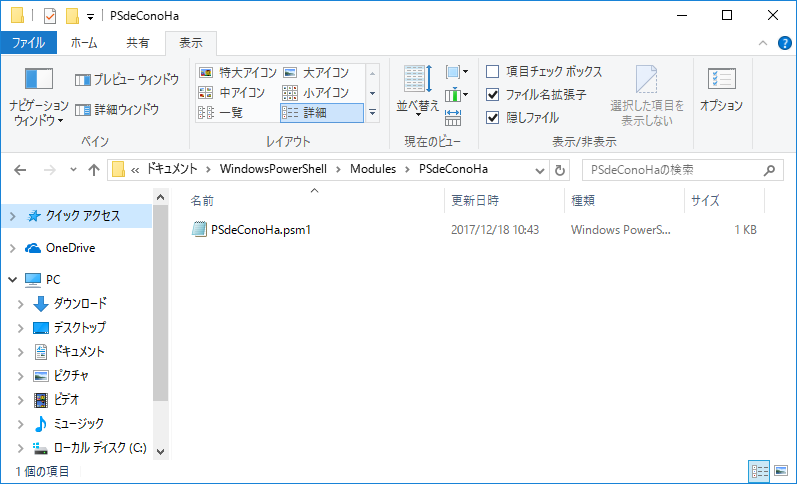Expand OneDrive tree node

tap(13, 248)
